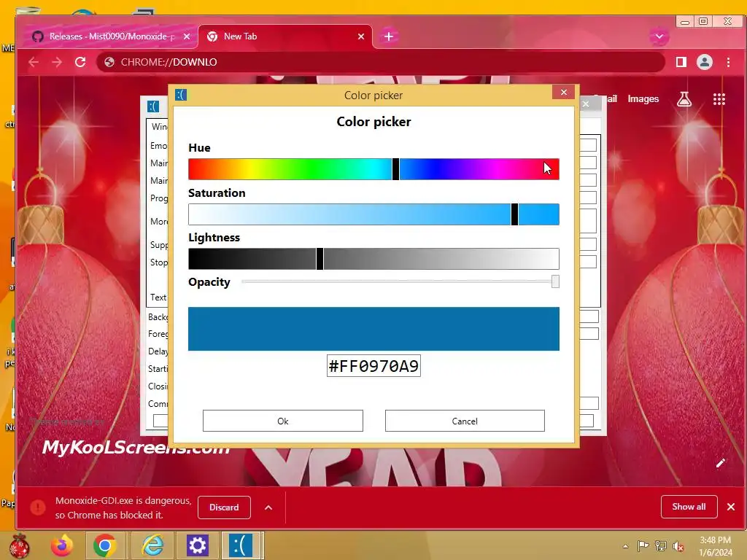Close the New Tab tab
Screen dimensions: 747x560
pos(361,36)
